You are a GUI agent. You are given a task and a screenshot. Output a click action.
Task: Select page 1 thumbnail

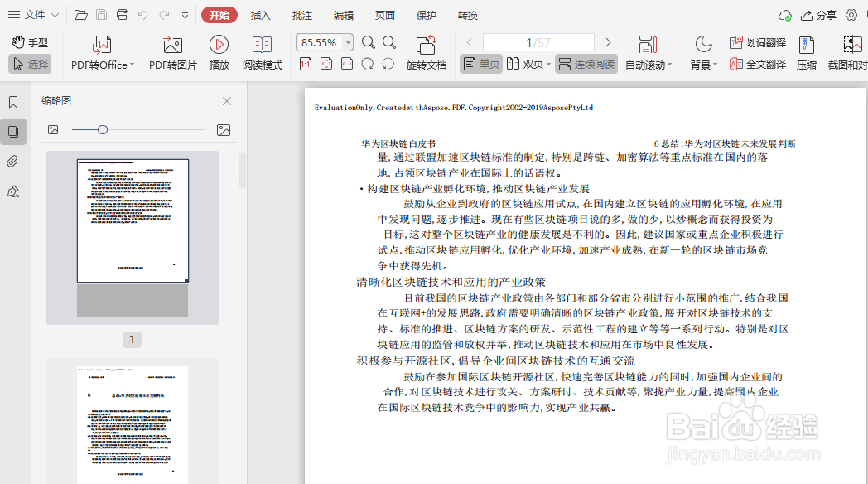133,238
